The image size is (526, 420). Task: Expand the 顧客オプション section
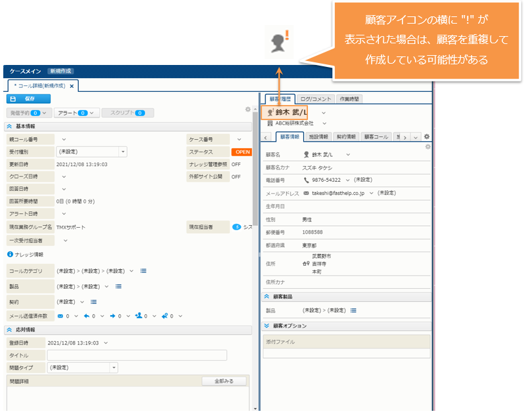tap(267, 325)
